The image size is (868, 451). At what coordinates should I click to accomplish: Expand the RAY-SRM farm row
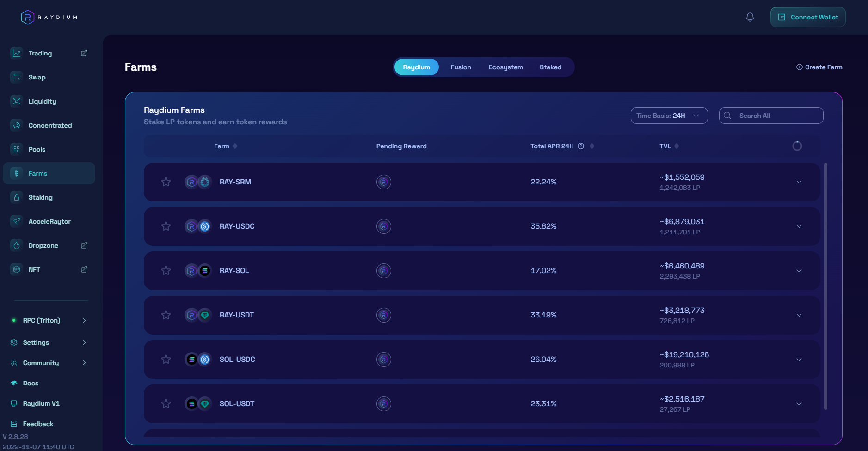click(799, 182)
